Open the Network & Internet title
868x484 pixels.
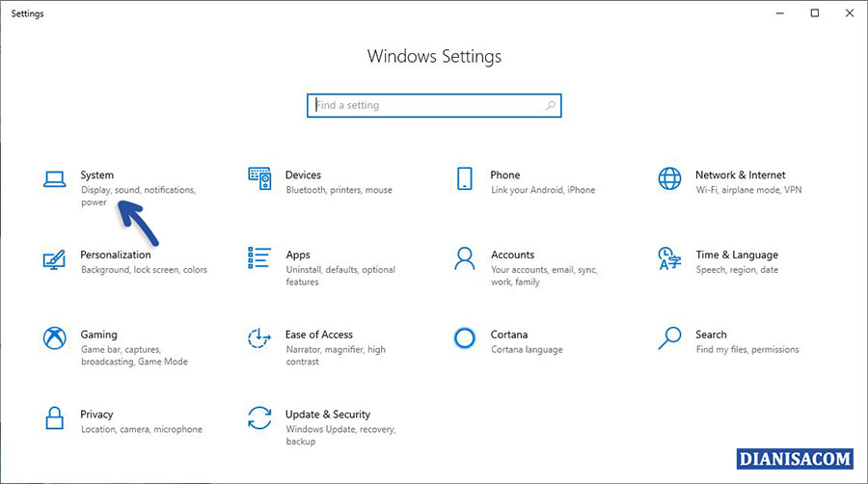740,175
